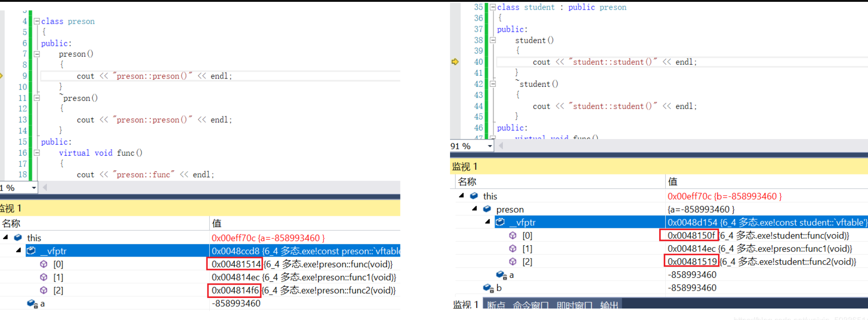Click the cout statement at line 40
The image size is (868, 320).
(x=615, y=62)
